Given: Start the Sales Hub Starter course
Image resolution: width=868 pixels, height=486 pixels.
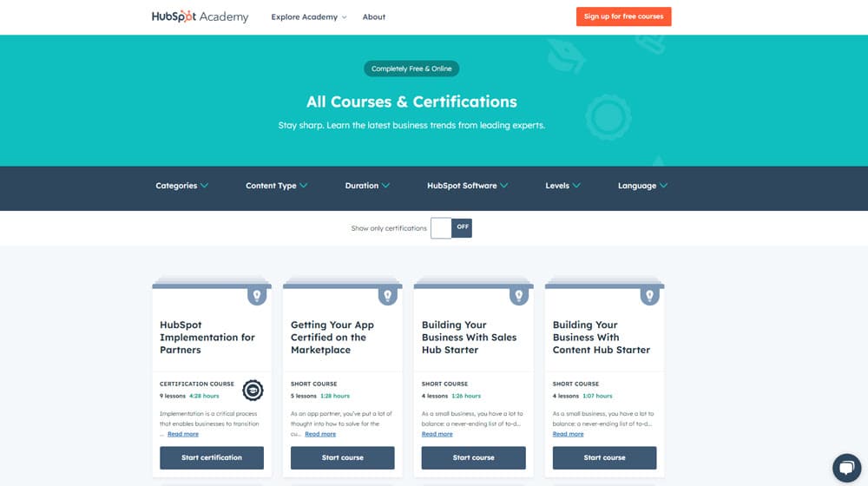Looking at the screenshot, I should (473, 457).
